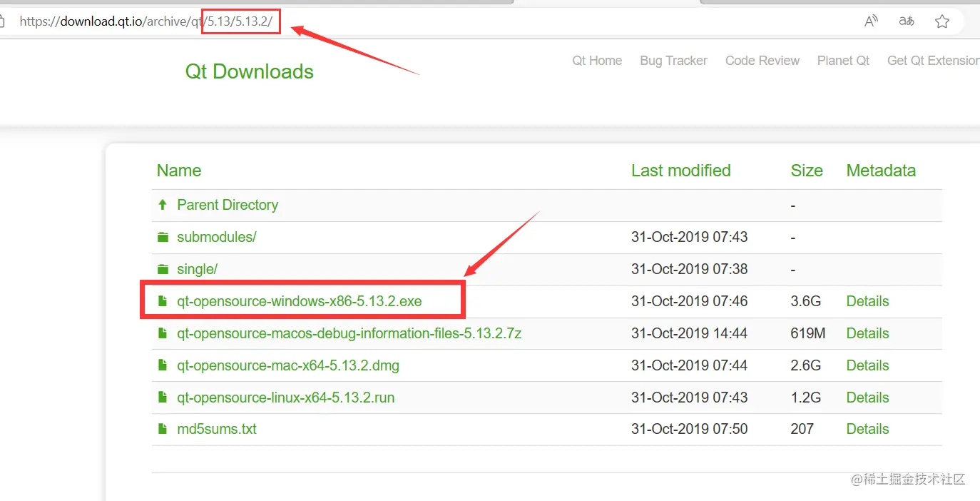The width and height of the screenshot is (980, 501).
Task: Open Qt Home in top navigation
Action: (597, 61)
